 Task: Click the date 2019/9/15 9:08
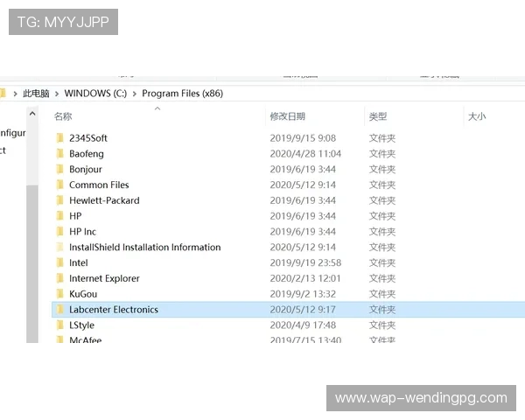(303, 138)
